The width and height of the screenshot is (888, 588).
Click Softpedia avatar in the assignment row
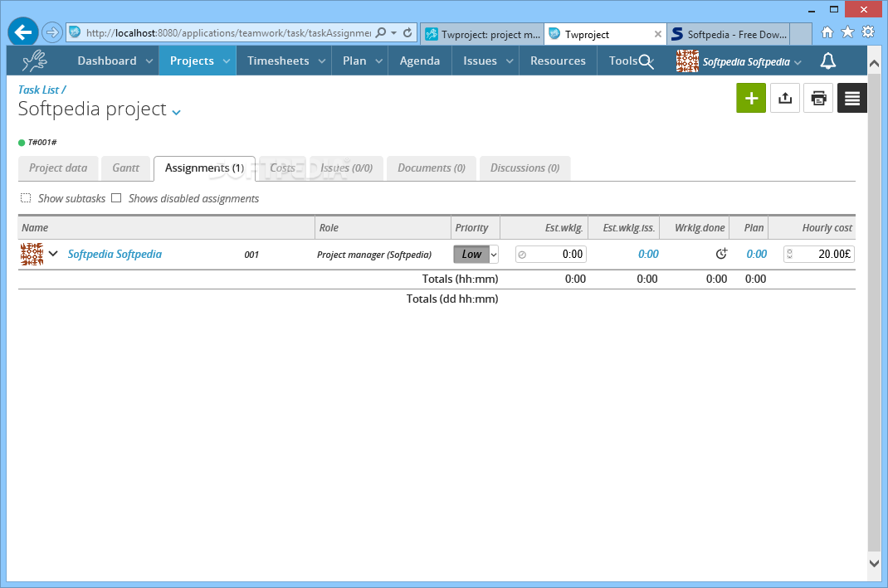tap(32, 254)
